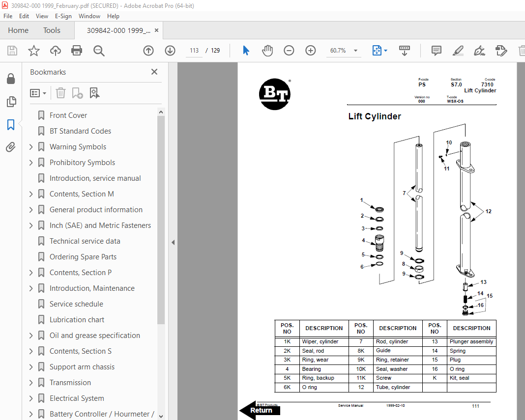Viewport: 525px width, 420px height.
Task: Go to next page with down arrow
Action: coord(170,51)
